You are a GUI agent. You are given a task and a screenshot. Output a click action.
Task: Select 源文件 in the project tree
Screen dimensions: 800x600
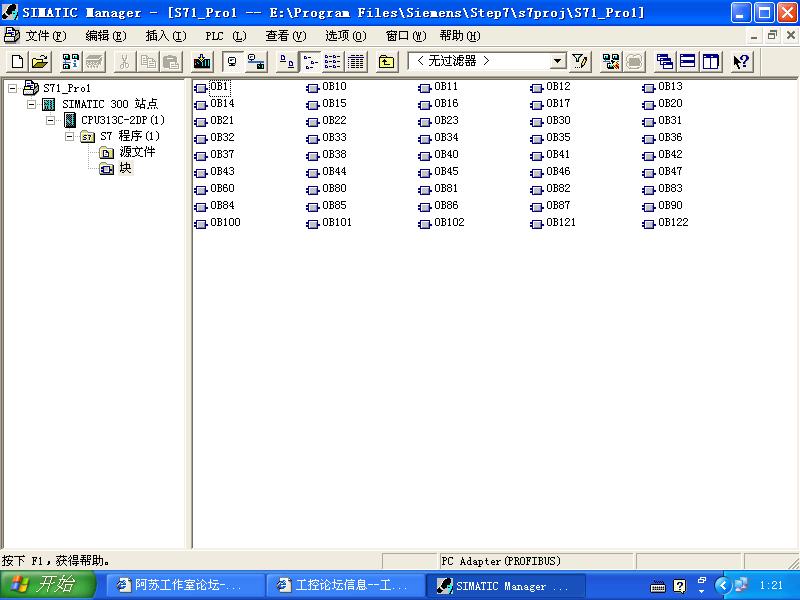(137, 152)
